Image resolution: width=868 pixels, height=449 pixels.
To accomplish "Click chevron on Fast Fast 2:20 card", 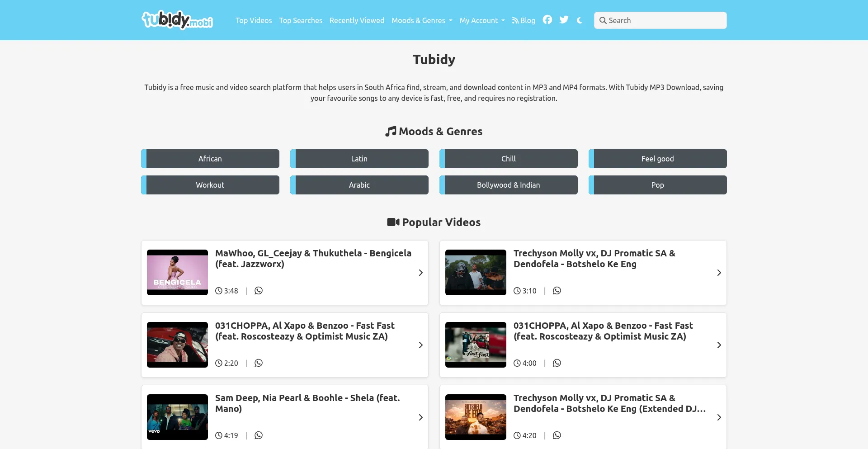I will [420, 345].
